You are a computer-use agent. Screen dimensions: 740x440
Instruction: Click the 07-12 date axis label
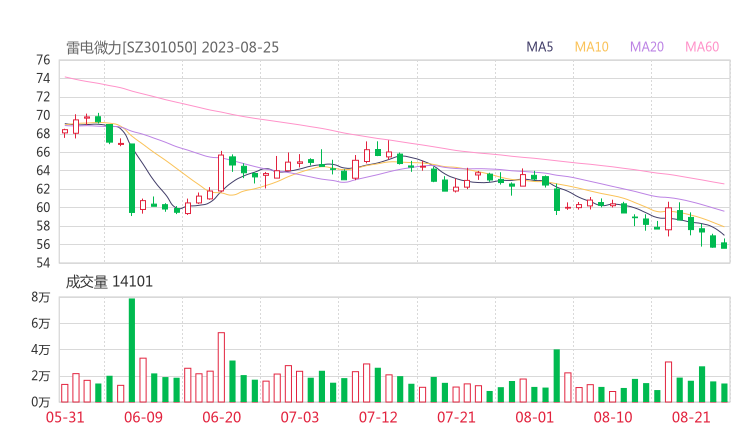(378, 417)
